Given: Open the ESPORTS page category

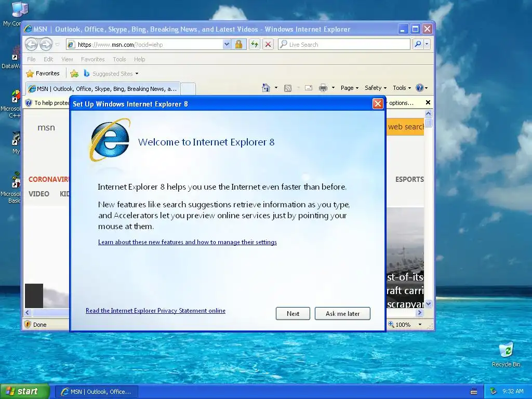Looking at the screenshot, I should pyautogui.click(x=409, y=179).
